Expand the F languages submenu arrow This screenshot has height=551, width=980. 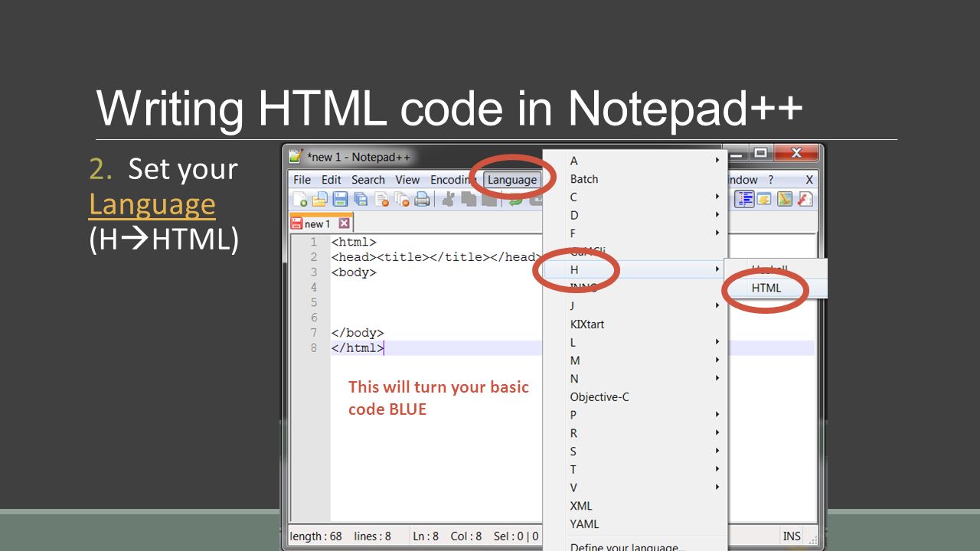coord(717,233)
